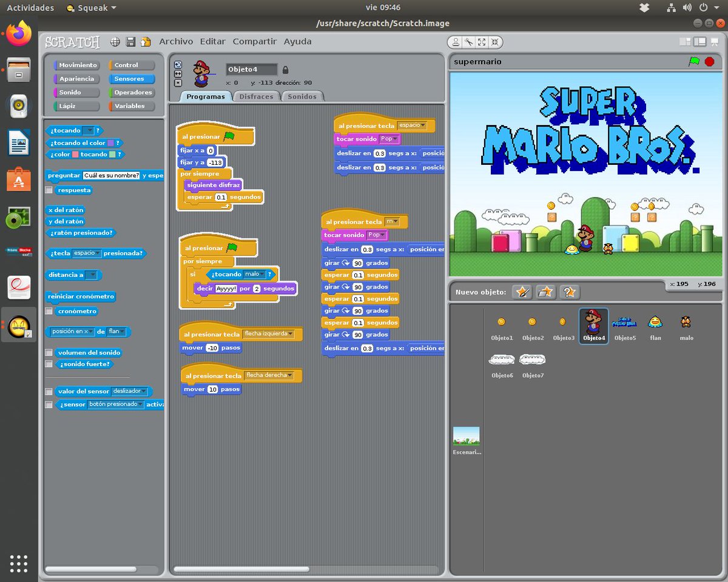Open the flecha derecha key dropdown
The image size is (728, 582).
click(268, 375)
